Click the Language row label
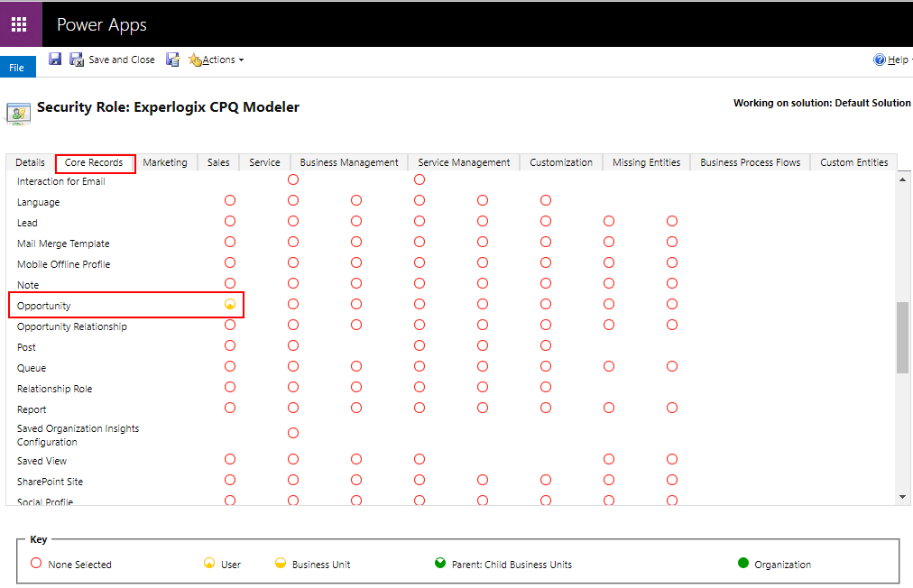The image size is (913, 588). pos(39,202)
